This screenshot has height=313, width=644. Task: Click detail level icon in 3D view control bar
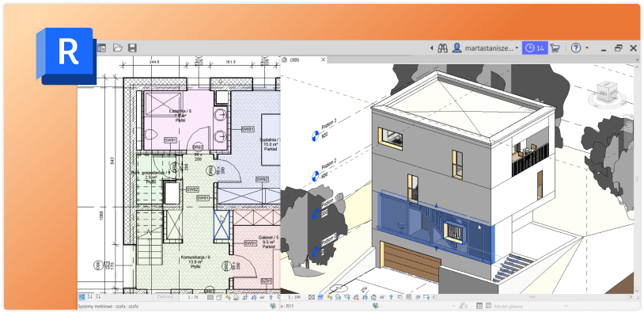(312, 297)
